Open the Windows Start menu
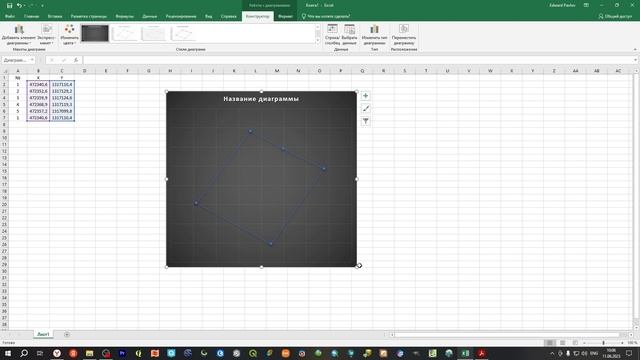640x360 pixels. [8, 353]
